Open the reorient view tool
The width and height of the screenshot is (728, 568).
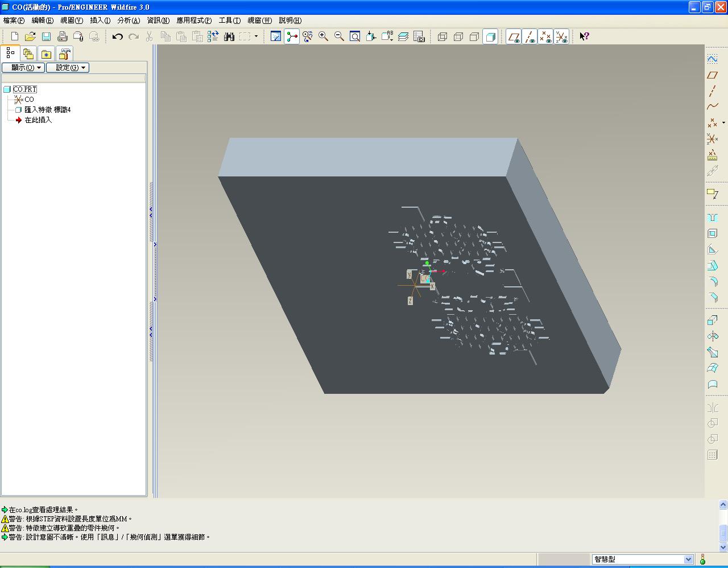371,36
